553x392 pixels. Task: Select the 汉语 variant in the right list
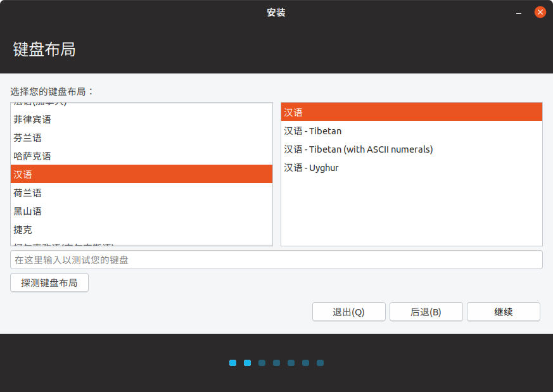[x=412, y=112]
